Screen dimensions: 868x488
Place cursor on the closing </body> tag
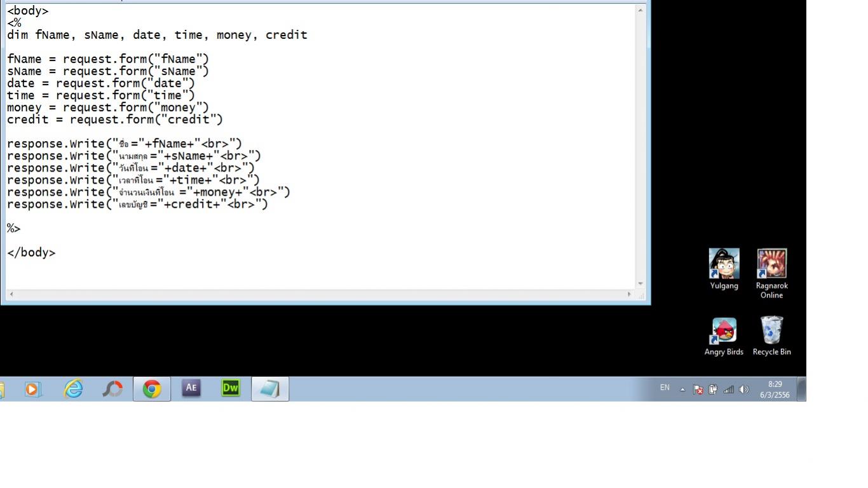31,252
